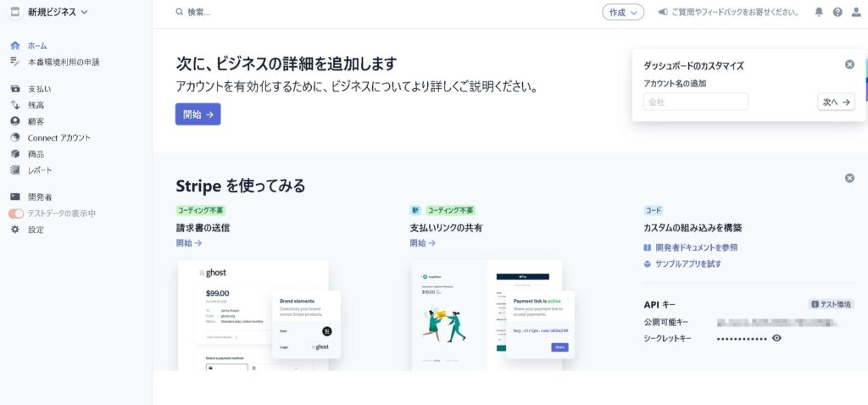Open 支払い in the sidebar
Image resolution: width=868 pixels, height=405 pixels.
(39, 89)
